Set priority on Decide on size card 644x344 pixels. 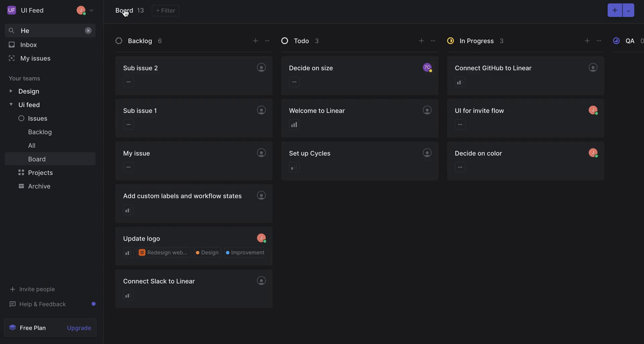[x=294, y=82]
